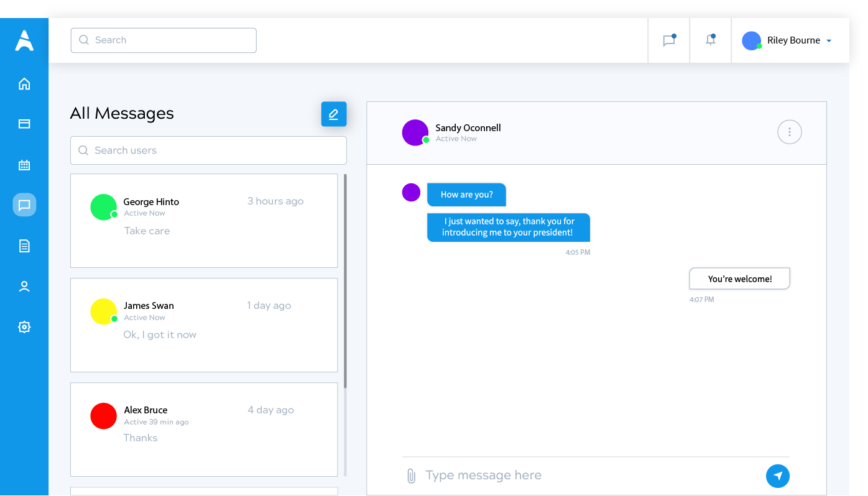Screen dimensions: 868x496
Task: Open the user profile sidebar icon
Action: (24, 287)
